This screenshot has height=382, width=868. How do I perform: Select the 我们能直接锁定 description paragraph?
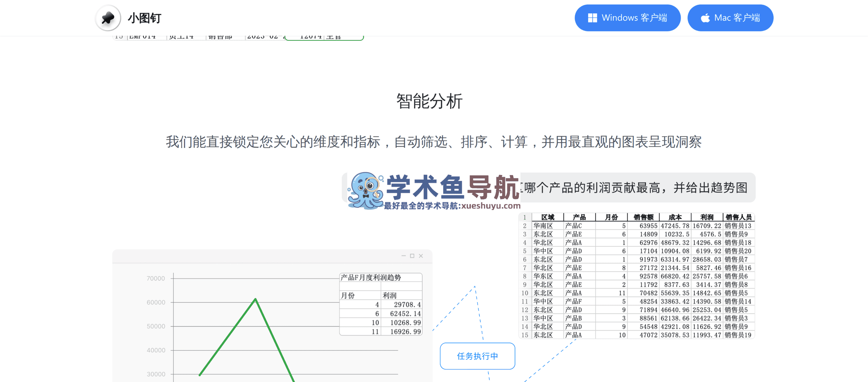434,142
